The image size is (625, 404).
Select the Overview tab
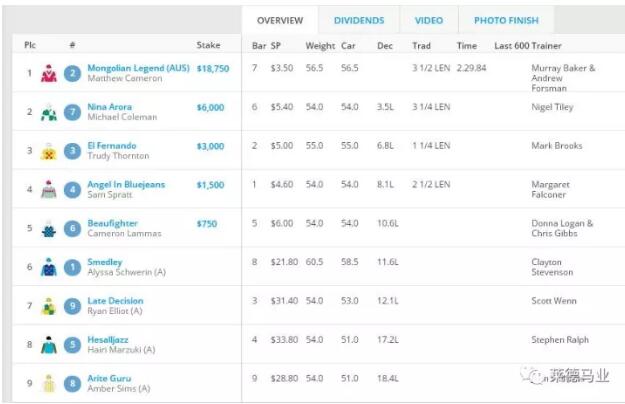280,20
